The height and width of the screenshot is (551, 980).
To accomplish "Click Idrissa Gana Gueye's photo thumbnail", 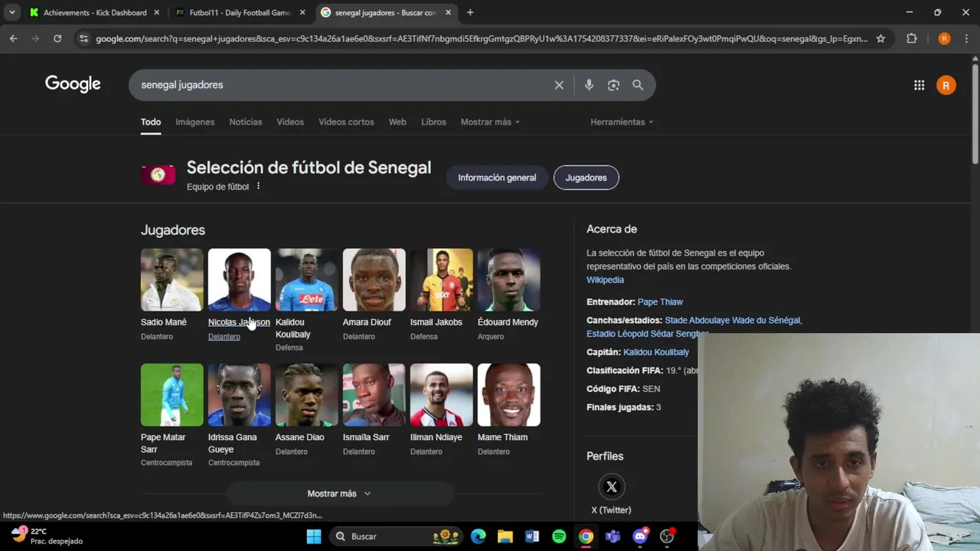I will click(x=240, y=395).
